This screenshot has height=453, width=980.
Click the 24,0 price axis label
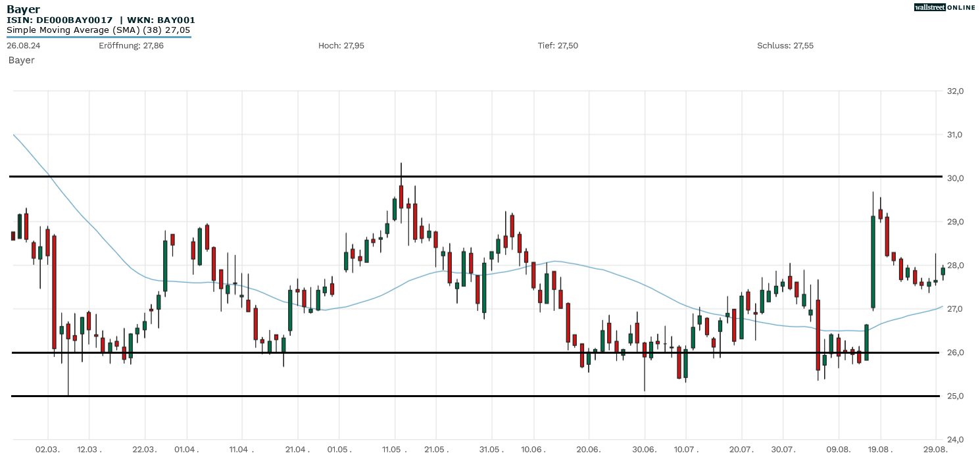coord(954,440)
